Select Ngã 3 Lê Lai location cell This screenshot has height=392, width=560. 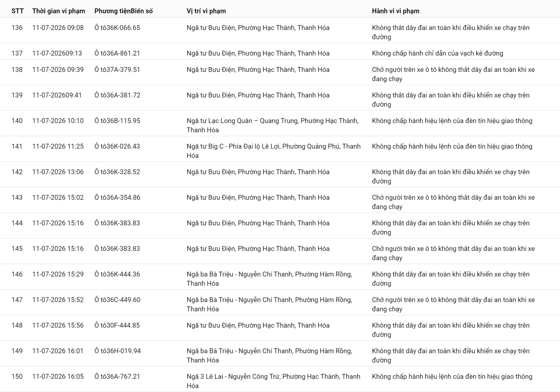pos(274,381)
